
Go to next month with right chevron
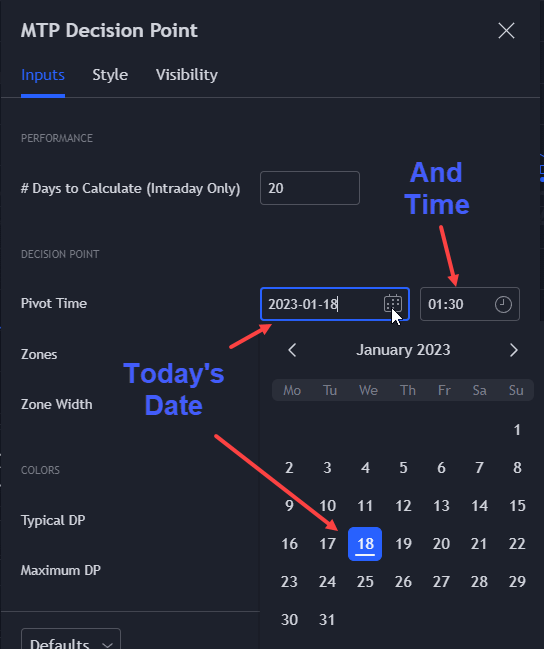pyautogui.click(x=514, y=350)
